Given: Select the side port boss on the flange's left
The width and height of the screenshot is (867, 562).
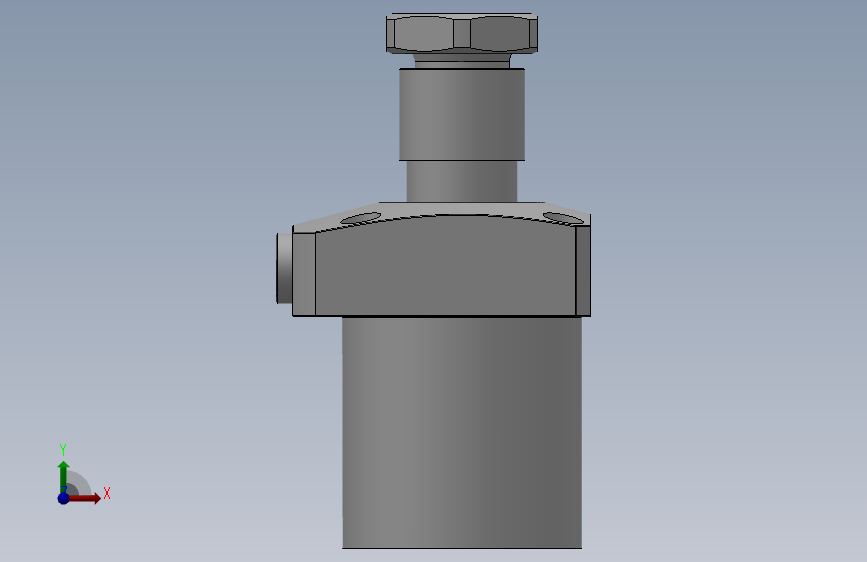Looking at the screenshot, I should pos(284,268).
